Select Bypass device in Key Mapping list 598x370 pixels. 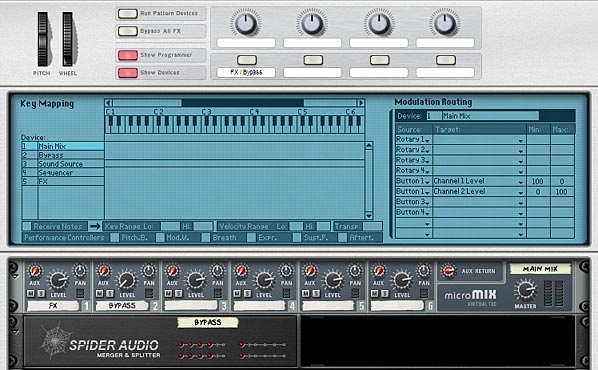(63, 155)
